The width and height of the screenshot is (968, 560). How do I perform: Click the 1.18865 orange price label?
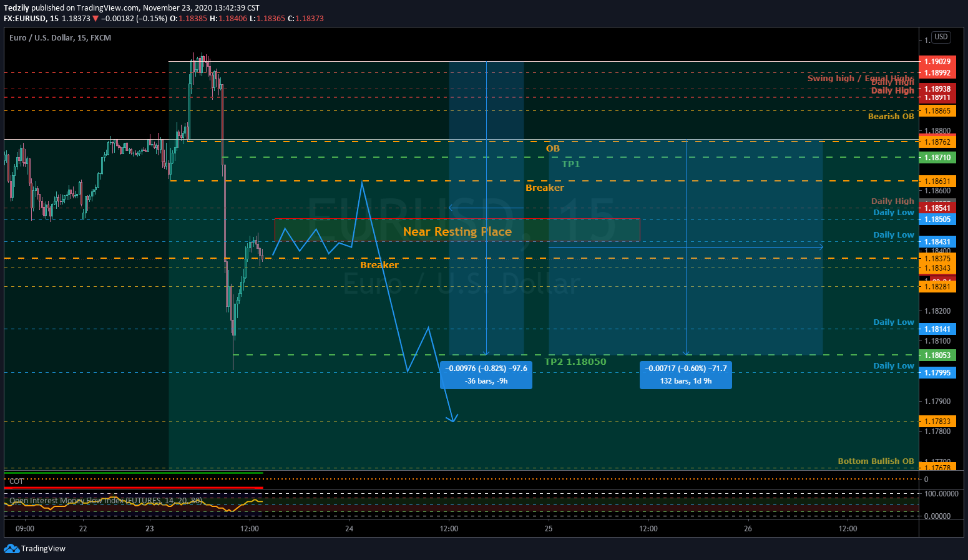(x=937, y=111)
